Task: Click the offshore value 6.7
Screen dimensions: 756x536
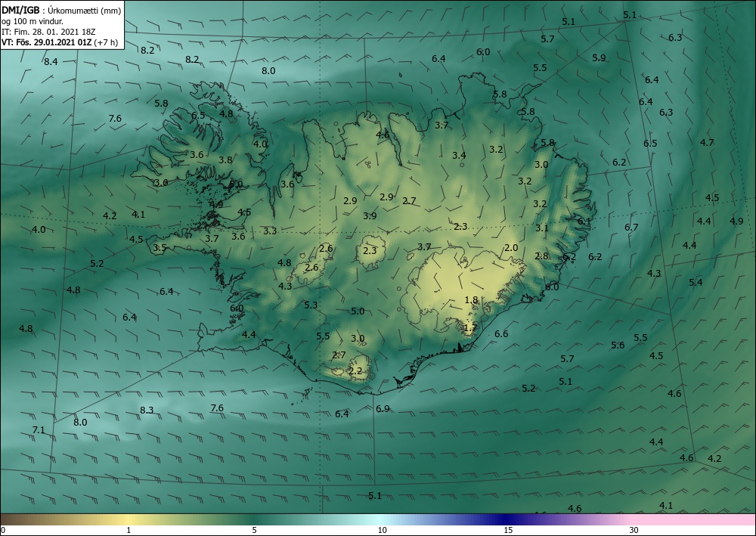Action: pyautogui.click(x=631, y=227)
